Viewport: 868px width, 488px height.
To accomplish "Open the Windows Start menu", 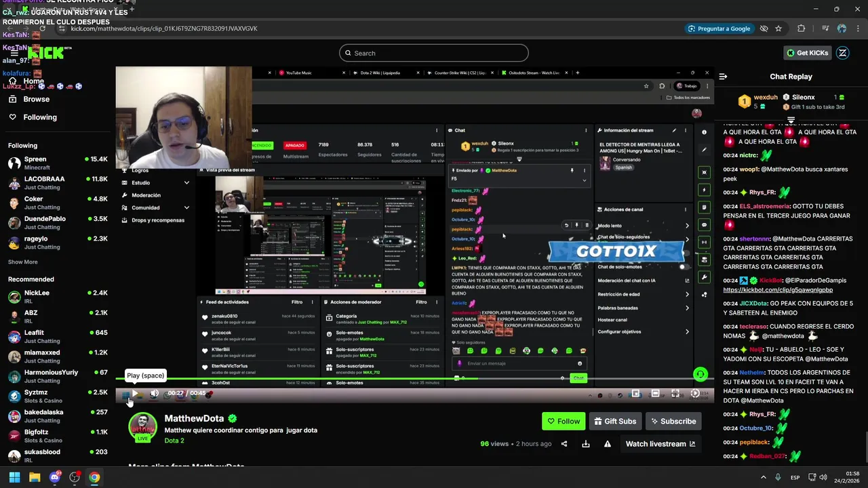I will pyautogui.click(x=14, y=477).
